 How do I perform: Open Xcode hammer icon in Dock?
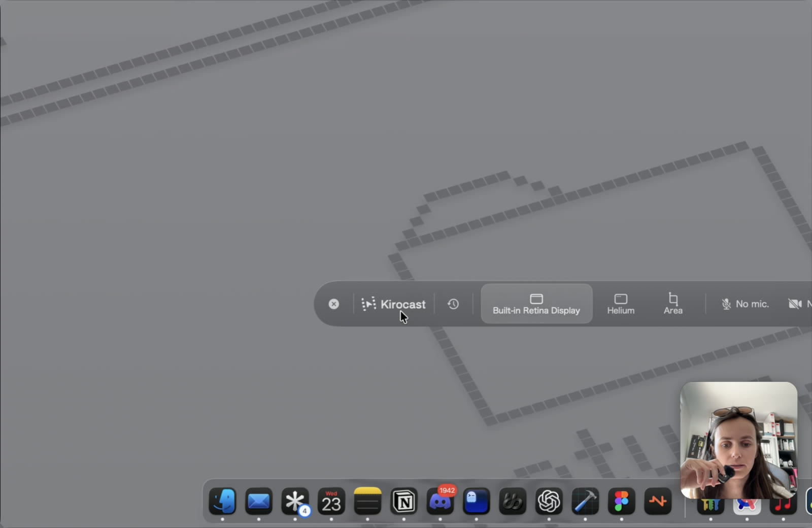pyautogui.click(x=585, y=501)
